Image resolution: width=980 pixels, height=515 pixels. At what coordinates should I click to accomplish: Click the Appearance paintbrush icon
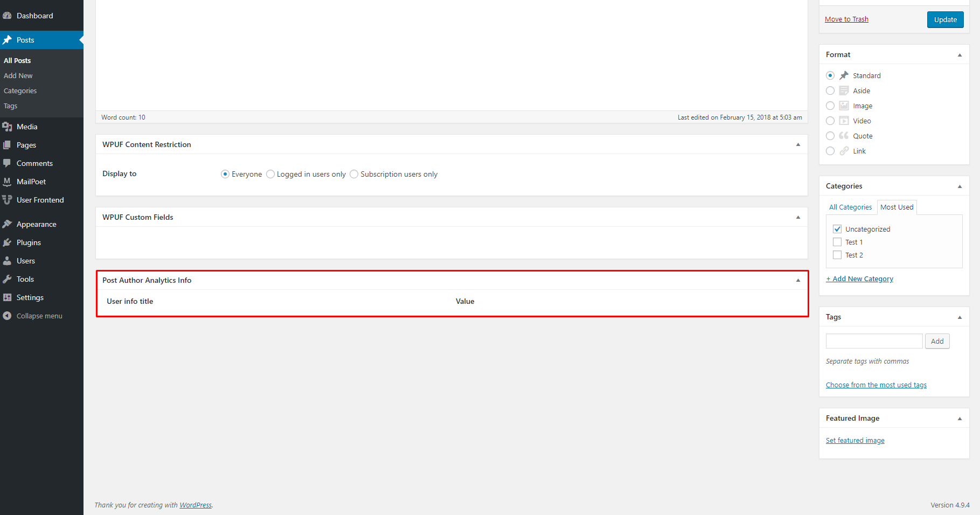(7, 224)
